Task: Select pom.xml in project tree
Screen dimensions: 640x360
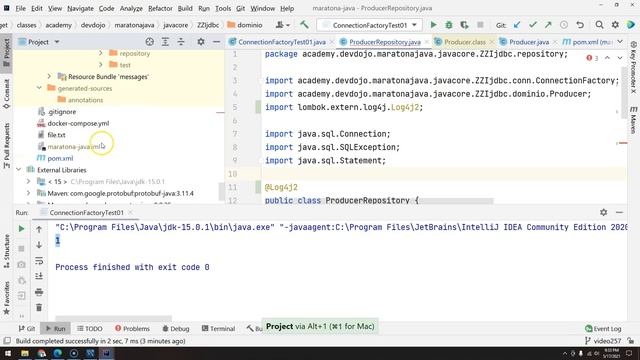Action: point(60,158)
